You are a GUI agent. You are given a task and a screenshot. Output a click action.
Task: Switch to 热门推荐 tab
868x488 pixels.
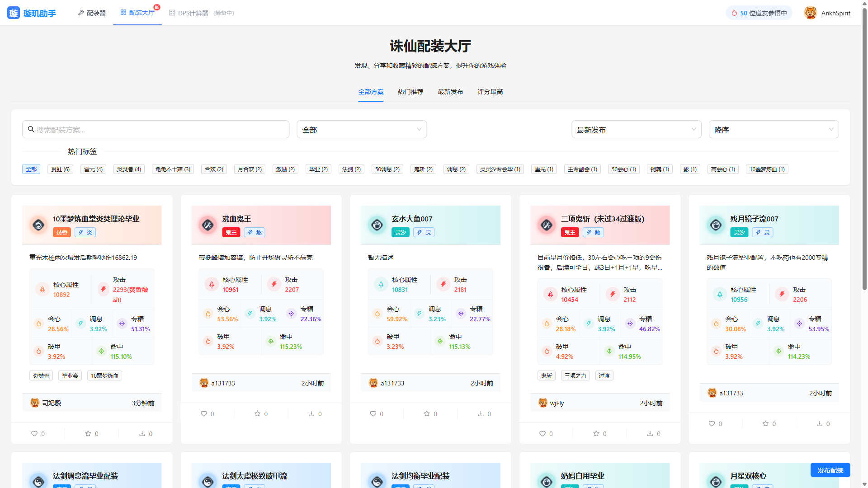click(410, 92)
